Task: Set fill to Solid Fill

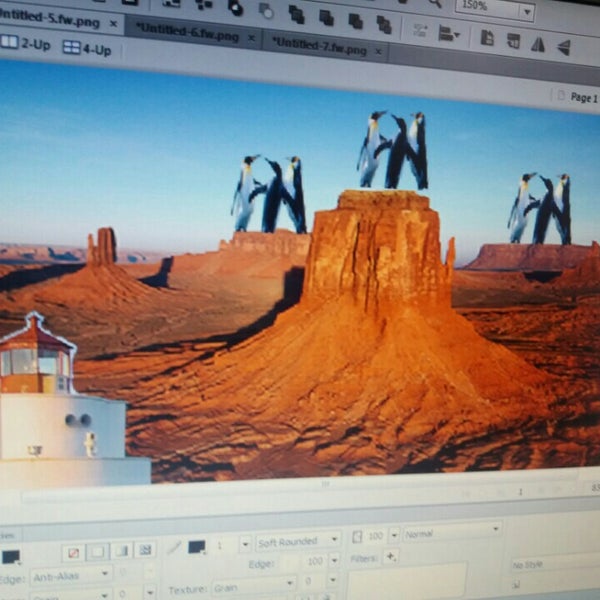Action: (x=97, y=552)
